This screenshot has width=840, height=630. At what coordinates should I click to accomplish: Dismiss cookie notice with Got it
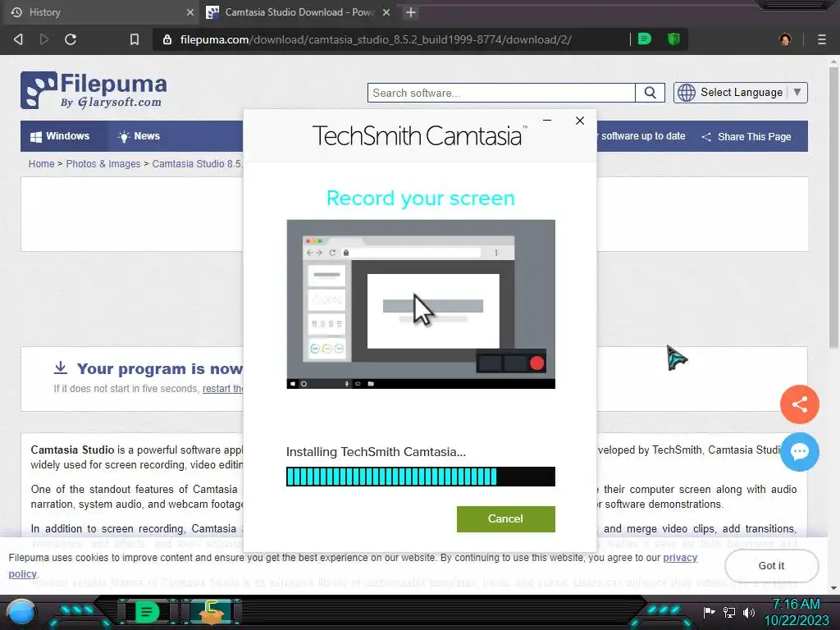[771, 566]
